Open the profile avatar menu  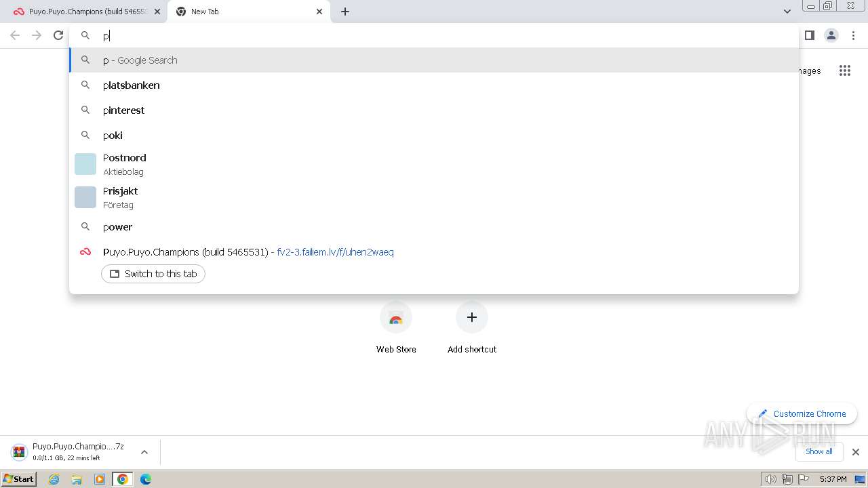831,35
